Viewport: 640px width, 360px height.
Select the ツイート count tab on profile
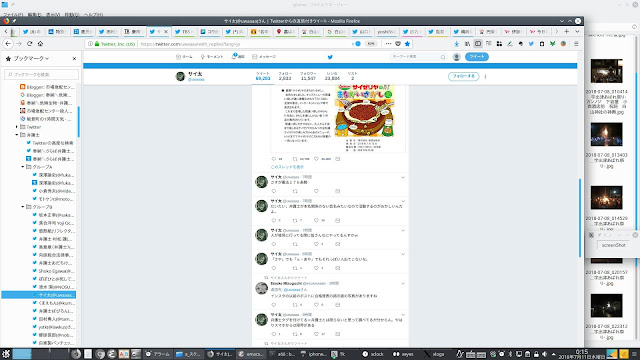[x=263, y=76]
